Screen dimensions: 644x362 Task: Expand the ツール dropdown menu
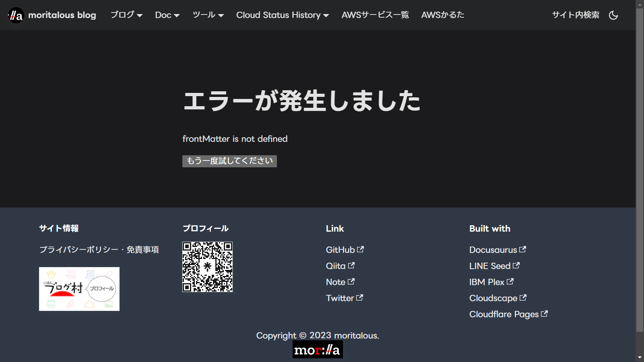tap(208, 15)
